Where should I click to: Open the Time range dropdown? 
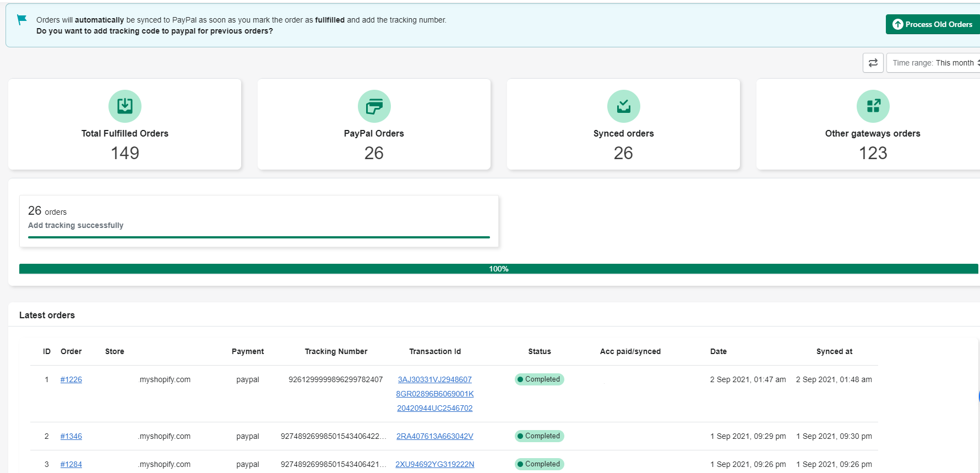pyautogui.click(x=934, y=63)
